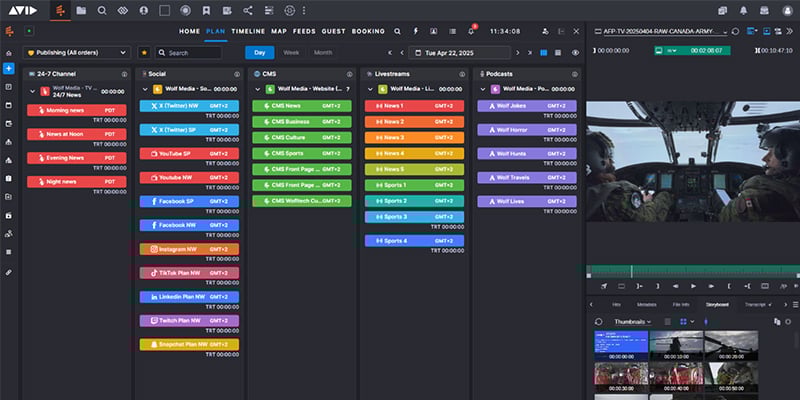Image resolution: width=800 pixels, height=400 pixels.
Task: Toggle the eye visibility icon in date bar
Action: pos(576,53)
